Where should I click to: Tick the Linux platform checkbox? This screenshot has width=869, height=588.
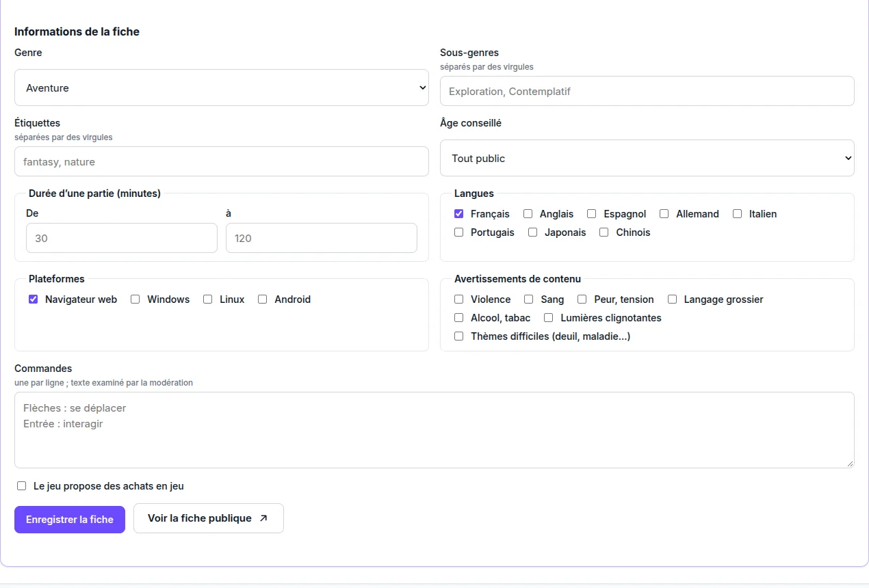tap(208, 299)
